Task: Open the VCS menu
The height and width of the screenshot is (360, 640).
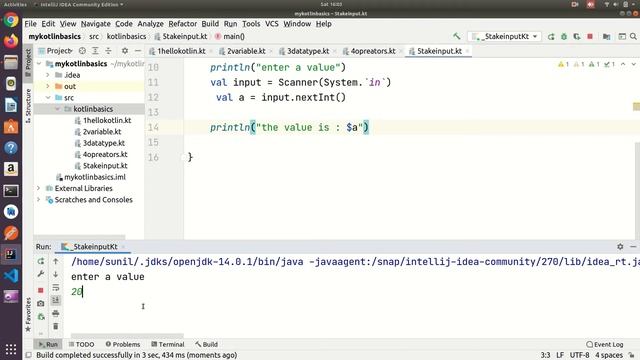Action: (271, 24)
